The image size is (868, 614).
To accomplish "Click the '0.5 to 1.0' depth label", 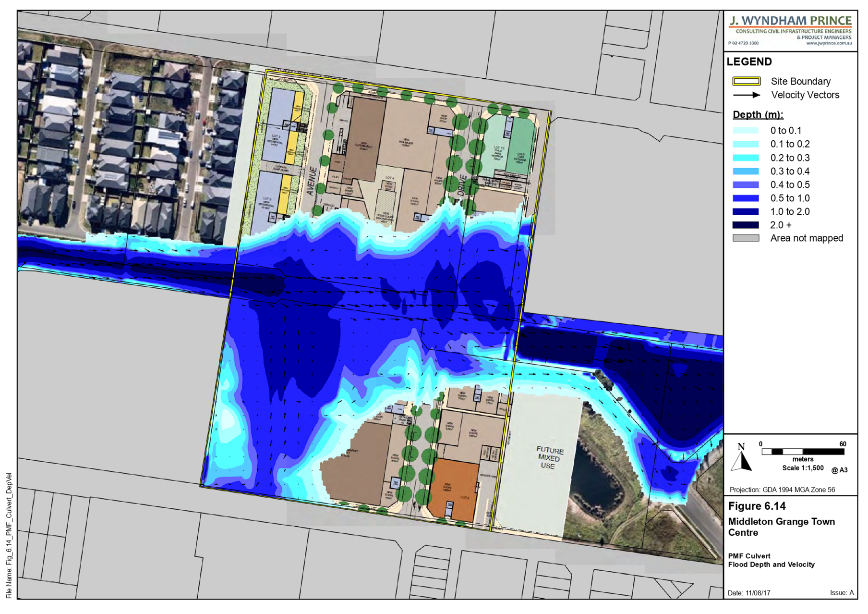I will click(790, 198).
